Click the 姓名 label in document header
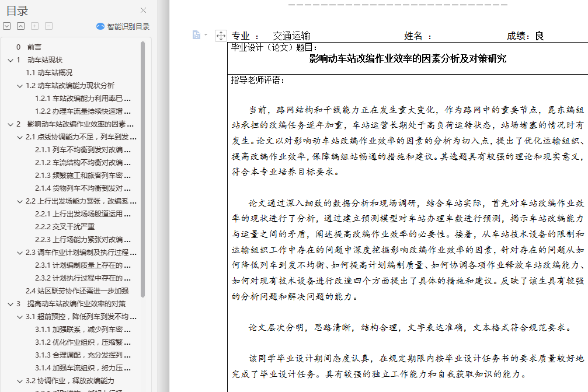 click(x=413, y=36)
